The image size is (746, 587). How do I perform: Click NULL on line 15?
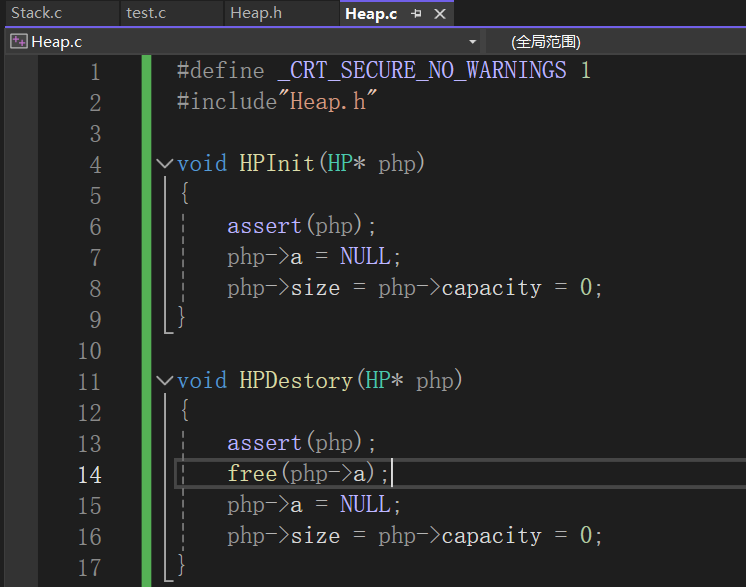coord(365,504)
